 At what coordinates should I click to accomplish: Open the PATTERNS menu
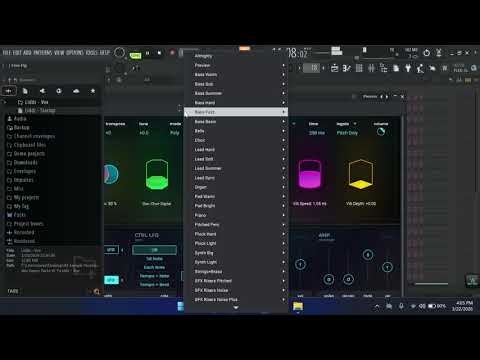click(x=43, y=53)
